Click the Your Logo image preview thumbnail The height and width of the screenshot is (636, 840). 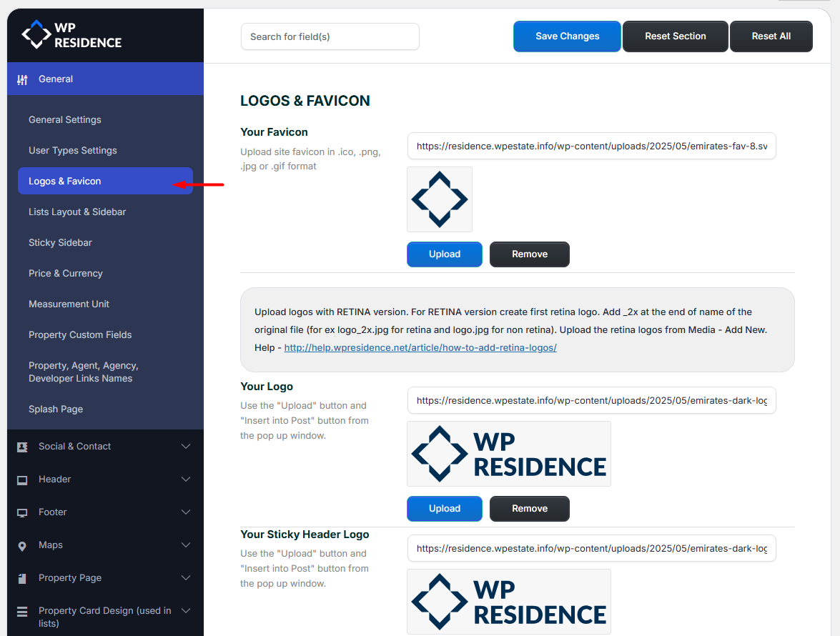[x=508, y=454]
